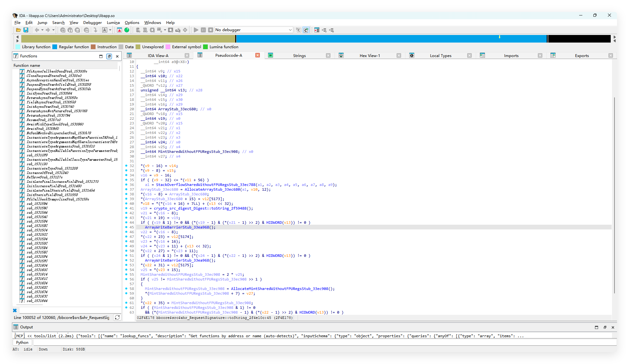Screen dimensions: 629x364
Task: Switch to the Hex View-1 tab
Action: tap(370, 56)
